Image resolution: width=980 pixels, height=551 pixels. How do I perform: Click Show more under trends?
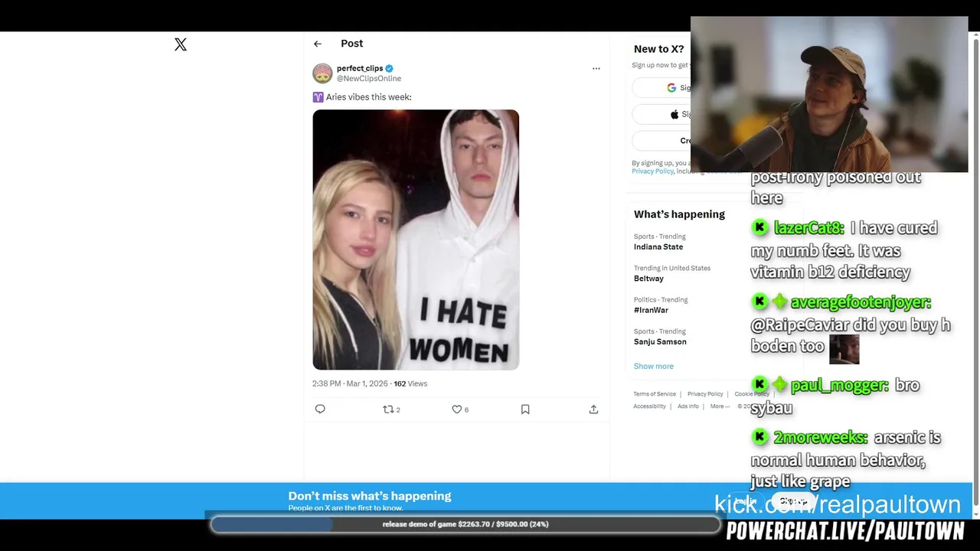click(x=654, y=366)
